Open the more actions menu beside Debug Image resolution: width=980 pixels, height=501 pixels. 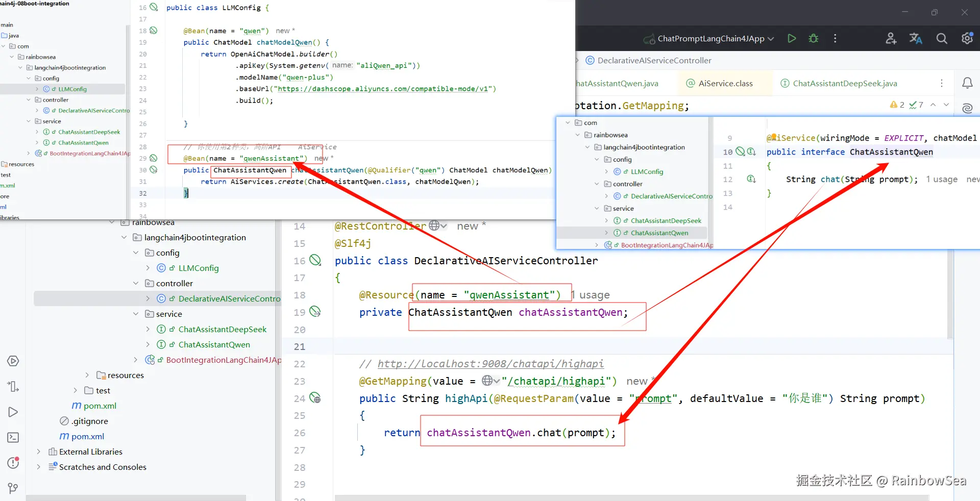pos(835,38)
